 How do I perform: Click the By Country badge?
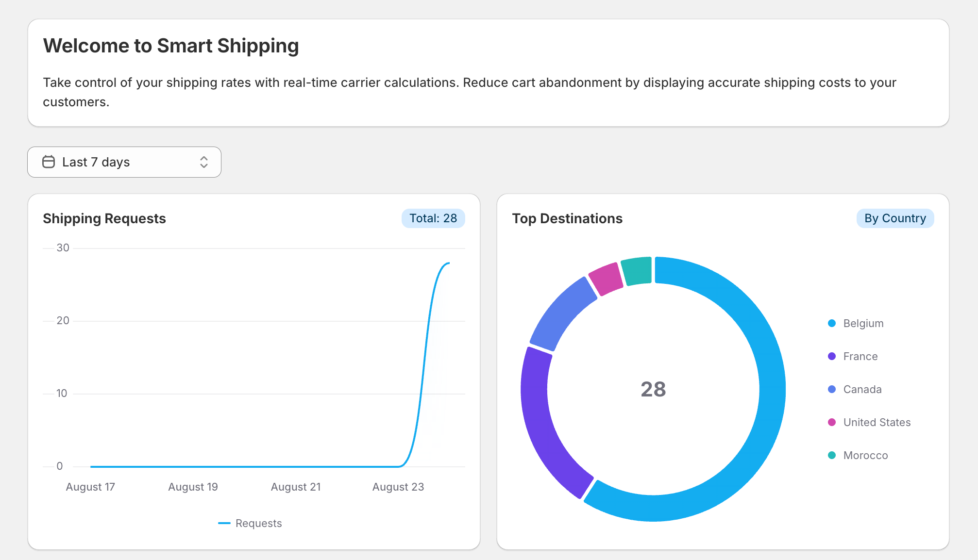click(894, 218)
